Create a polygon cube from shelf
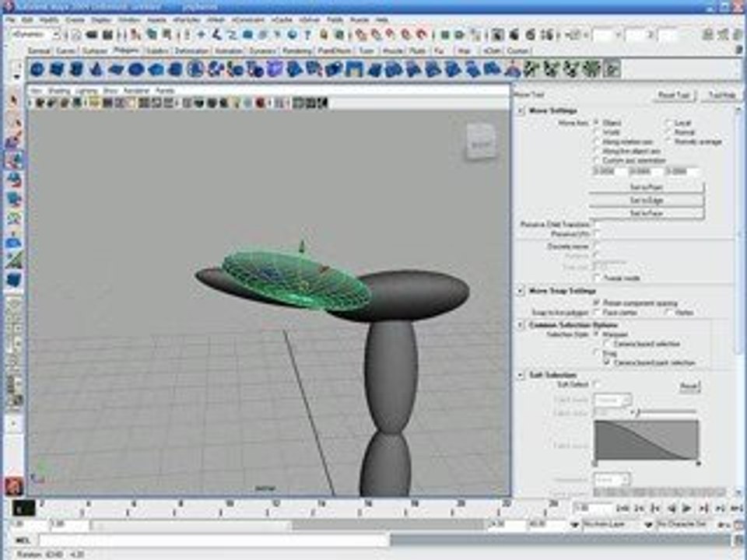 (x=57, y=69)
